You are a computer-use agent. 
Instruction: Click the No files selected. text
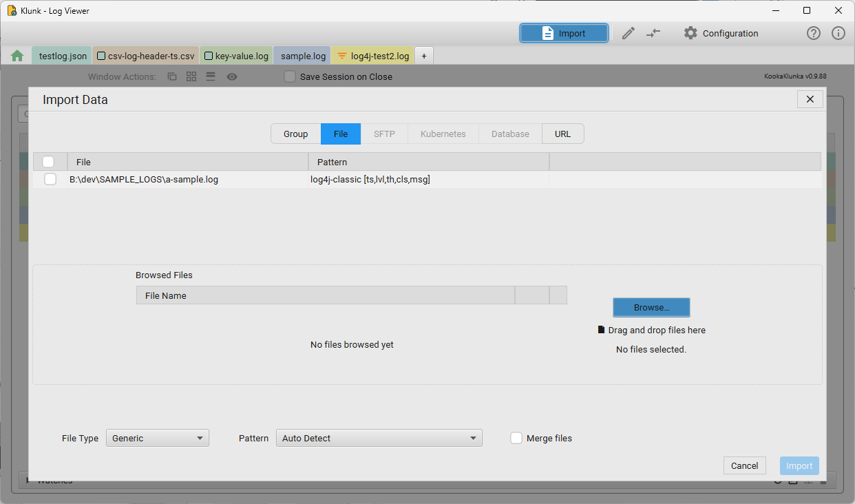(651, 349)
